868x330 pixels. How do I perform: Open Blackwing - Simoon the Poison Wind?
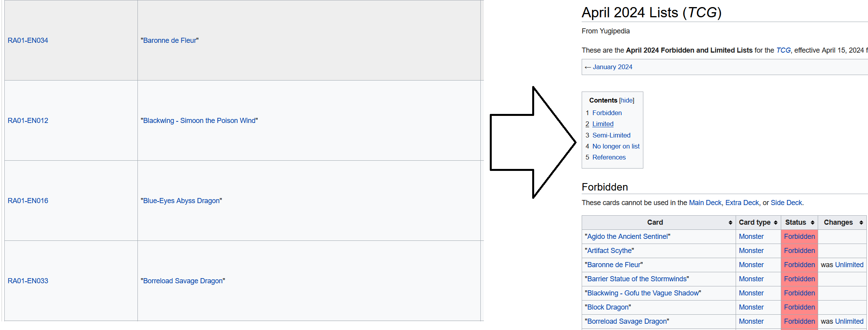[199, 121]
